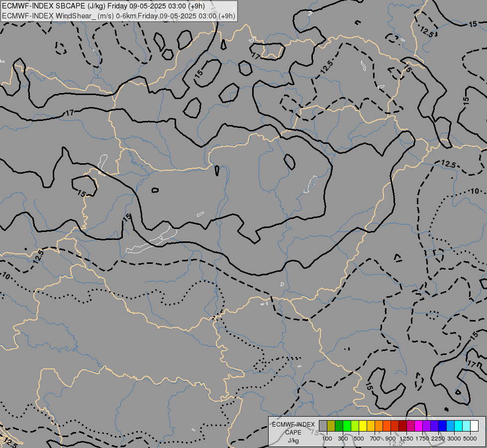The height and width of the screenshot is (448, 487).
Task: Click the orange legend swatch
Action: (x=379, y=426)
